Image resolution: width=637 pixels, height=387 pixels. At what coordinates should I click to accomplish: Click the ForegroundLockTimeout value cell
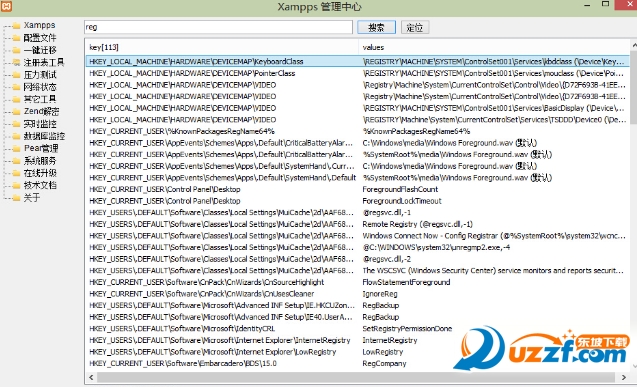point(401,201)
